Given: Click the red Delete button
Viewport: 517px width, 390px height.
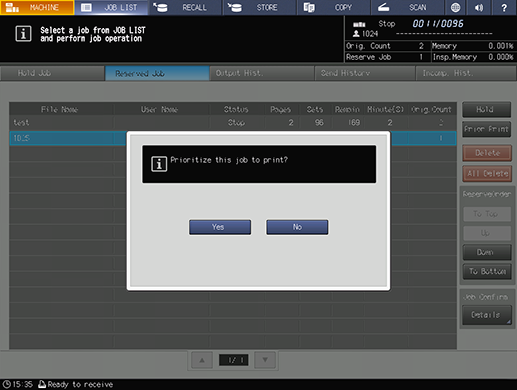Looking at the screenshot, I should (487, 153).
